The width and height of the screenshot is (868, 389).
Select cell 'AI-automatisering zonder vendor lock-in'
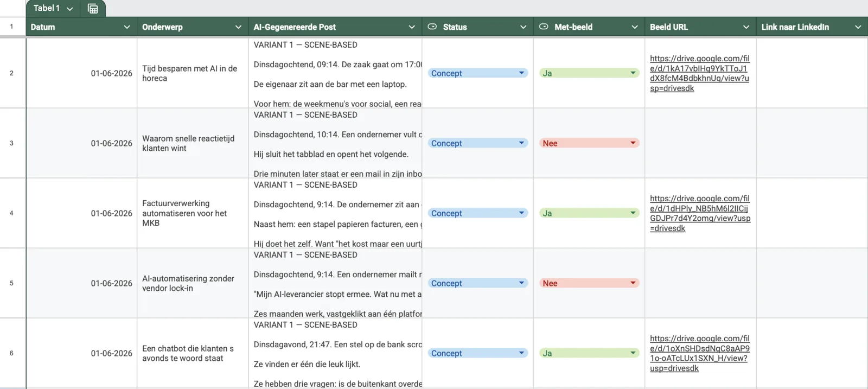(193, 283)
